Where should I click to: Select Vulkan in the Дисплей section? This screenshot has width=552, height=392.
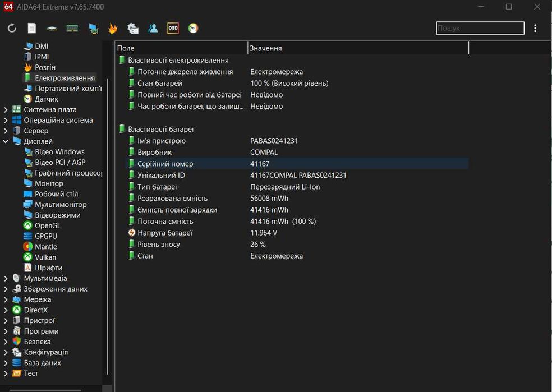45,257
